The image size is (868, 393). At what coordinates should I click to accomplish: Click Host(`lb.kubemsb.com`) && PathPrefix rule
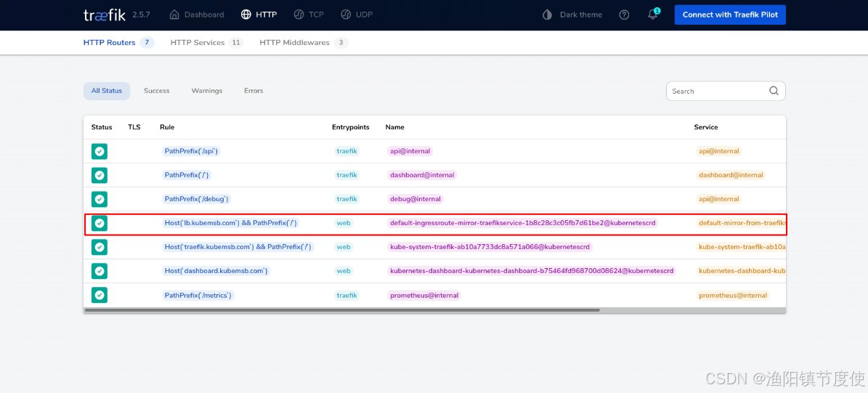231,223
